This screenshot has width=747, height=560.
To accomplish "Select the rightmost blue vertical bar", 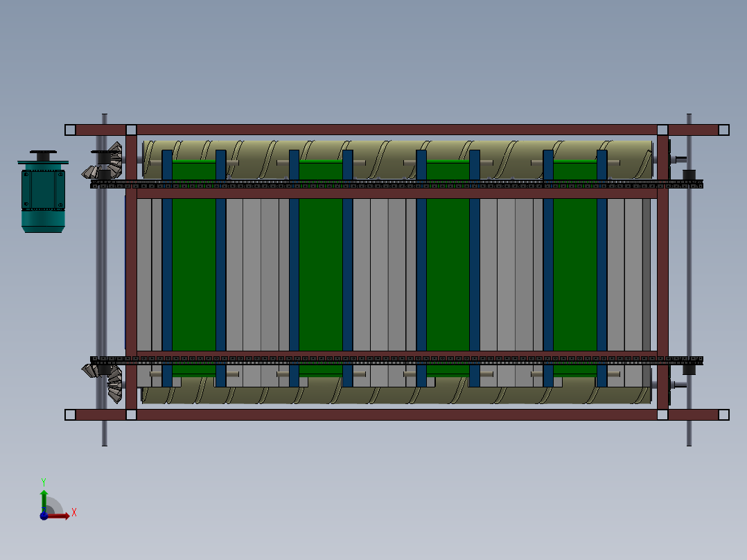I will tap(601, 268).
